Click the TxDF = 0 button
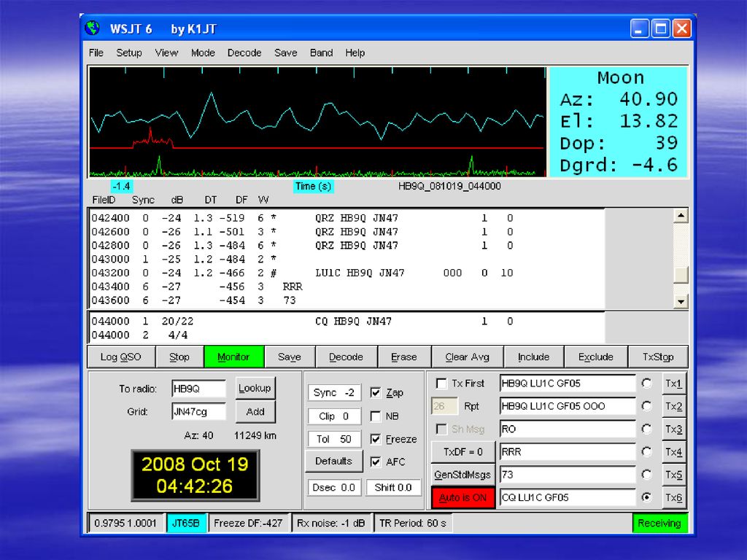The width and height of the screenshot is (747, 560). 463,451
